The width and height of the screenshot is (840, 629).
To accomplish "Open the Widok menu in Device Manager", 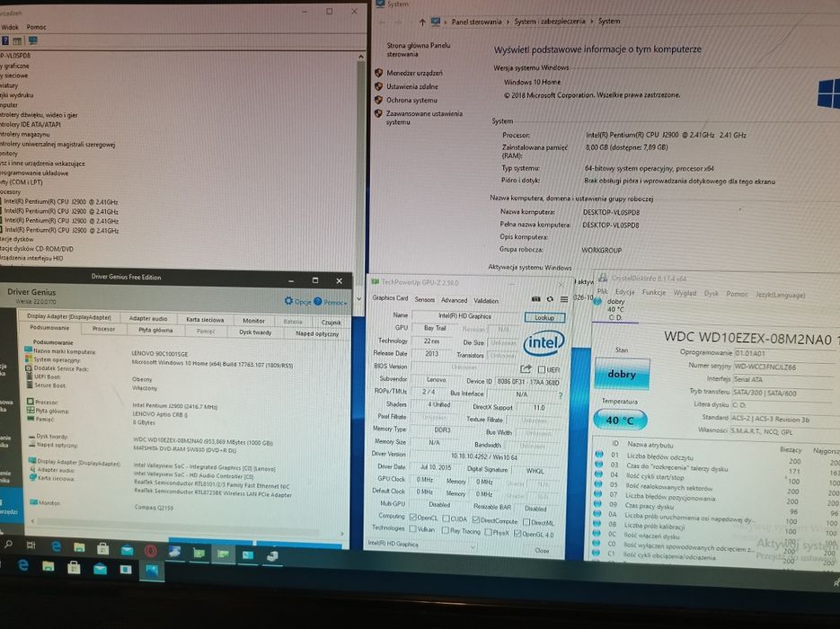I will click(10, 27).
